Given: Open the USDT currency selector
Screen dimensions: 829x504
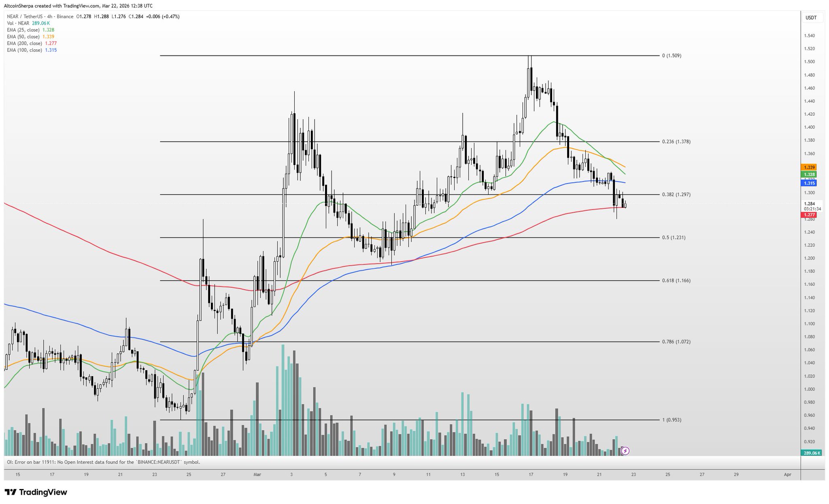Looking at the screenshot, I should [x=811, y=18].
